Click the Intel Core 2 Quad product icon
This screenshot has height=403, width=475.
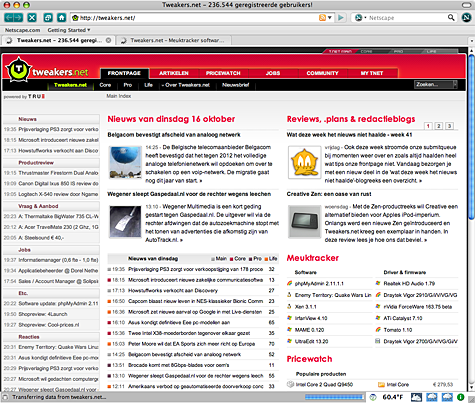coord(290,384)
